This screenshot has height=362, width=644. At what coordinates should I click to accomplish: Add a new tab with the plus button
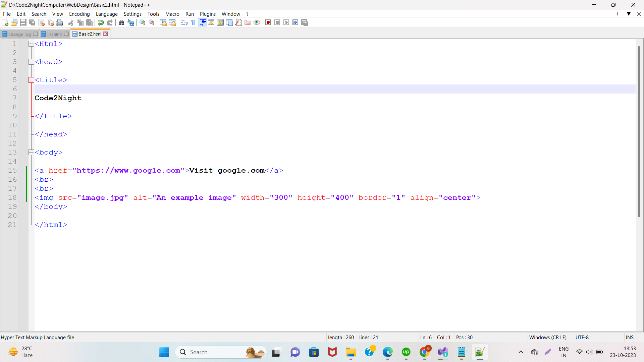click(x=618, y=14)
